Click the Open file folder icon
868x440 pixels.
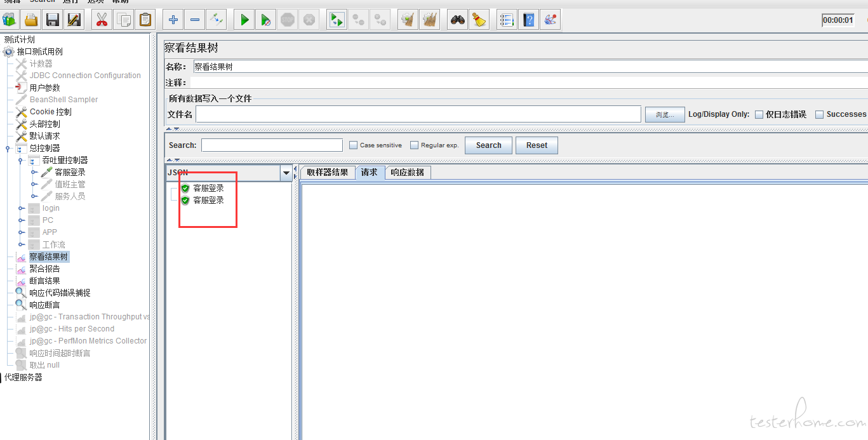[x=31, y=20]
